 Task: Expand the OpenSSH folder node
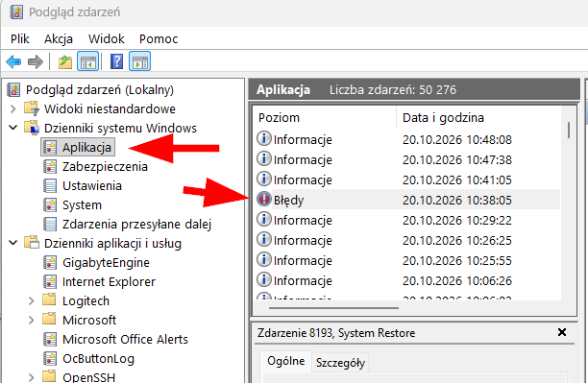(x=32, y=377)
